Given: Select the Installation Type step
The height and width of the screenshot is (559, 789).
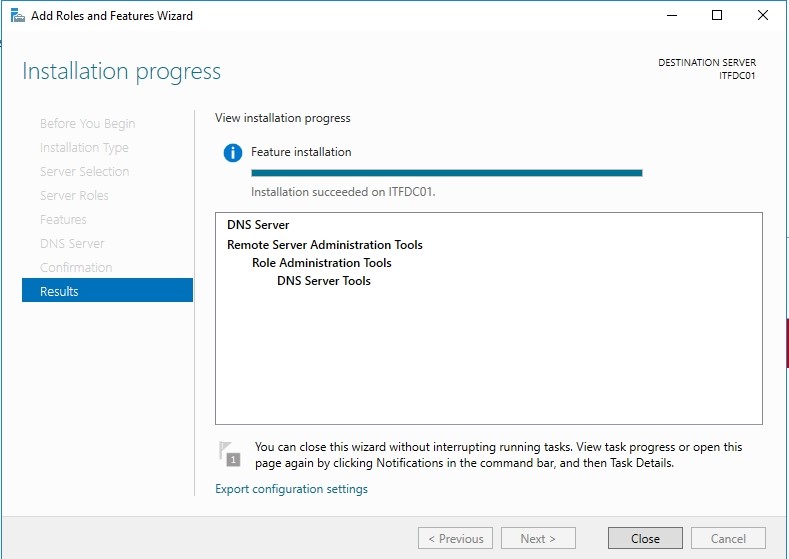Looking at the screenshot, I should pos(84,147).
